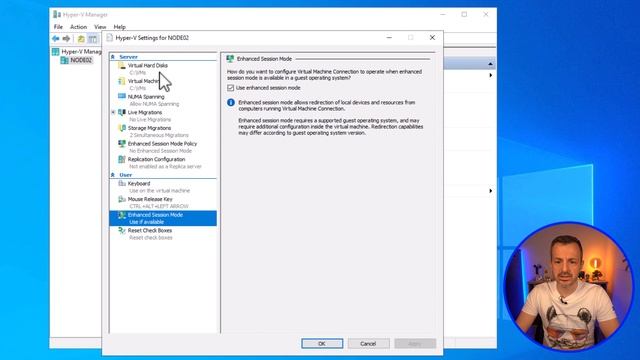Click the Live Migrations icon
640x360 pixels.
(x=122, y=112)
